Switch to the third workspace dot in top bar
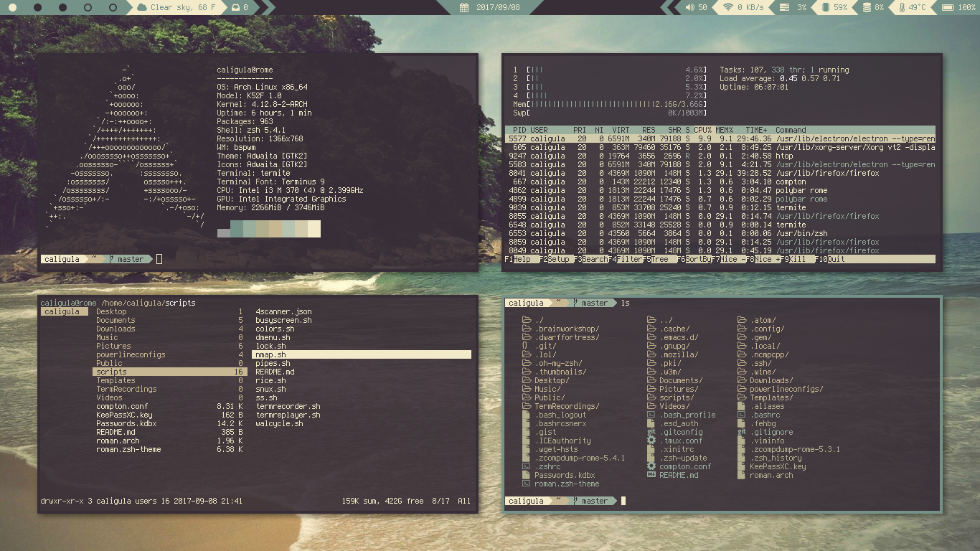 62,7
